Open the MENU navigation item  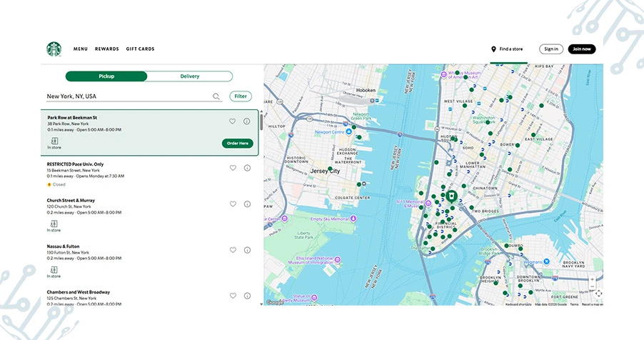pyautogui.click(x=81, y=49)
